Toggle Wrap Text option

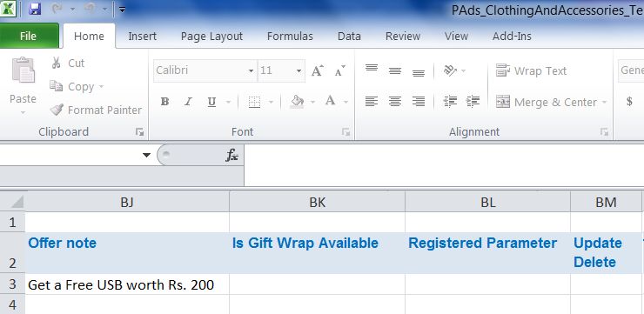click(531, 70)
